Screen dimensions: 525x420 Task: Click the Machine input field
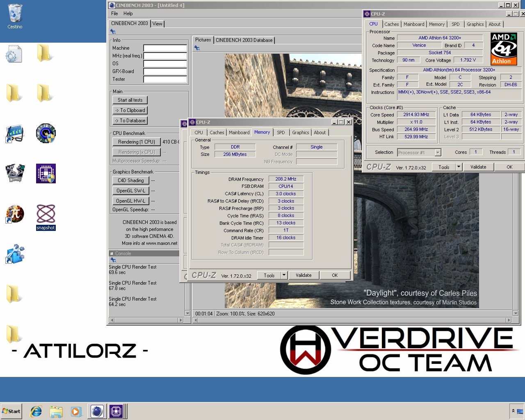[165, 48]
